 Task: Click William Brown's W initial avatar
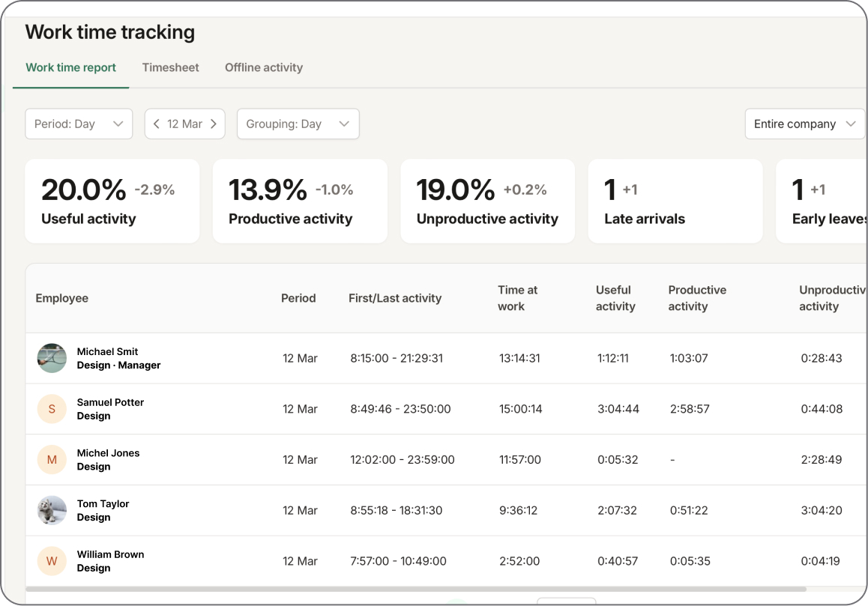click(x=52, y=561)
